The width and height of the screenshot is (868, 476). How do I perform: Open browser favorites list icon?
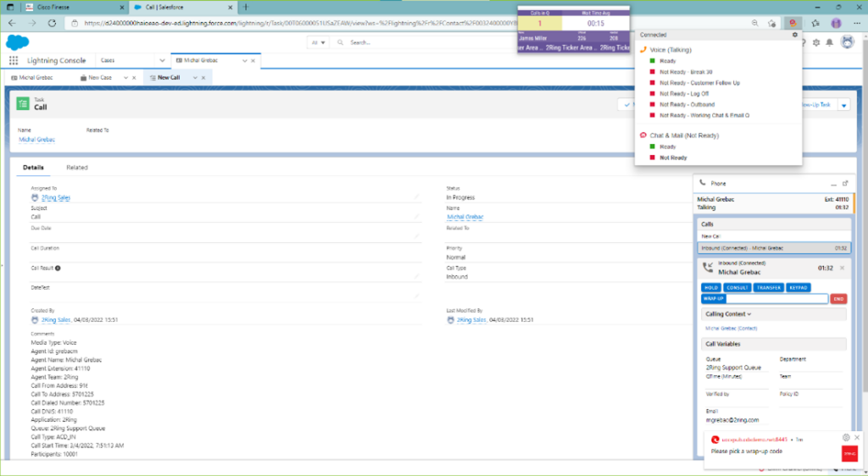[x=815, y=23]
